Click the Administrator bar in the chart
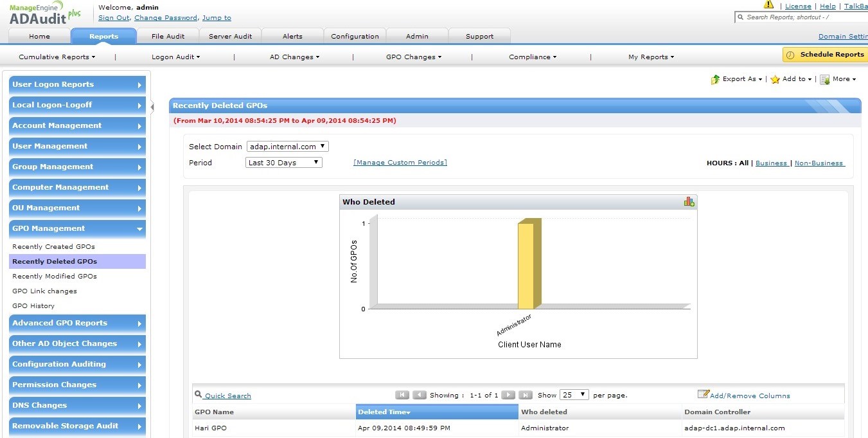The image size is (868, 438). pyautogui.click(x=529, y=264)
